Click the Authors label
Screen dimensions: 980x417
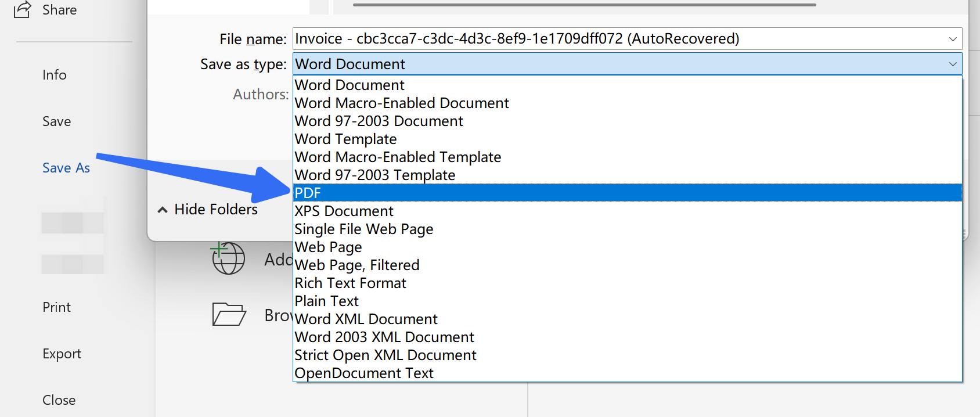[261, 94]
